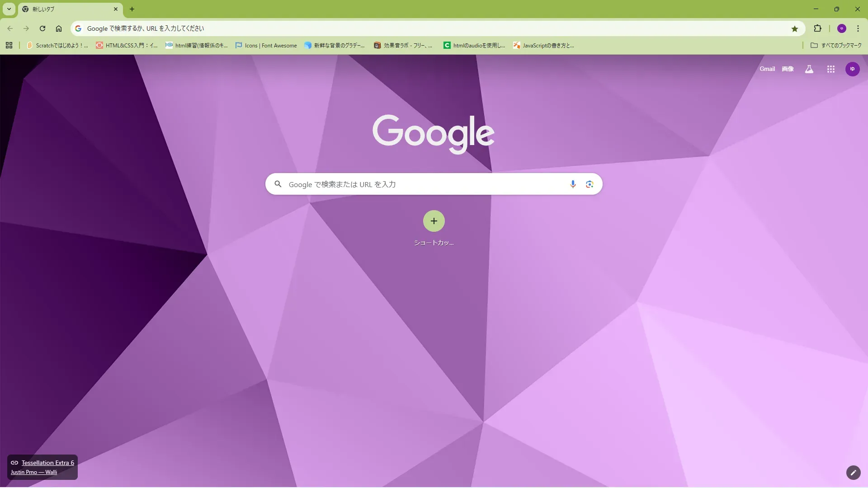The width and height of the screenshot is (868, 488).
Task: Open the Extensions puzzle icon
Action: (x=817, y=28)
